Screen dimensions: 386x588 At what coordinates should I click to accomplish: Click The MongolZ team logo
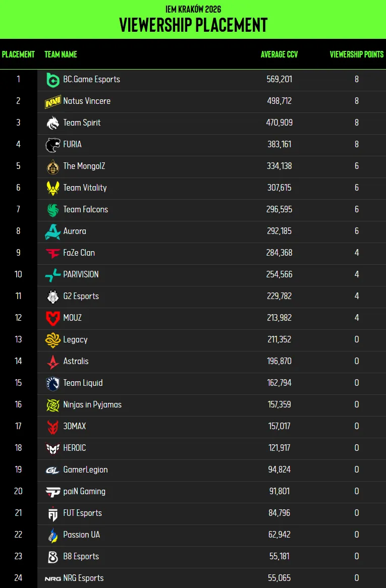point(52,166)
